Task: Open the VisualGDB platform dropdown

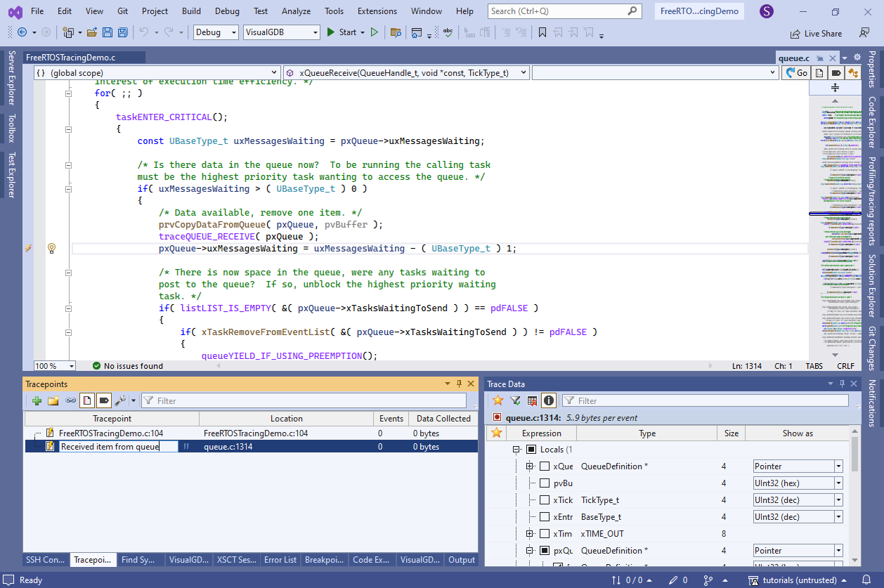Action: [282, 32]
